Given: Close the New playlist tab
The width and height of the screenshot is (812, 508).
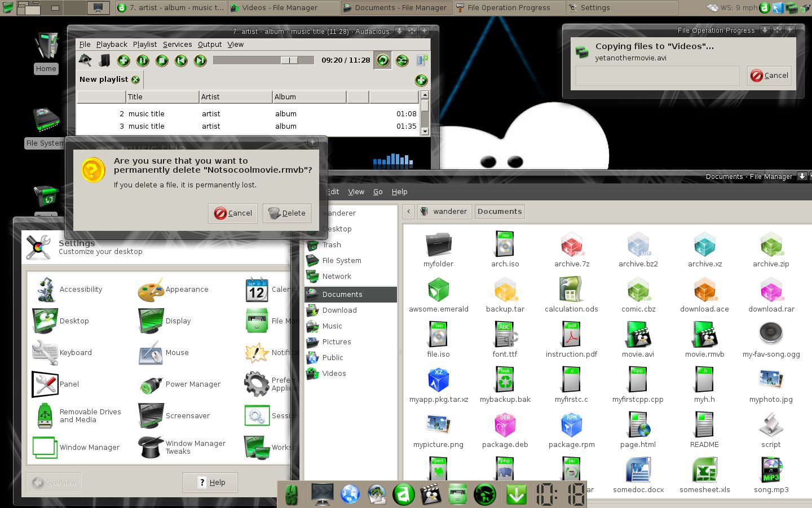Looking at the screenshot, I should 135,80.
